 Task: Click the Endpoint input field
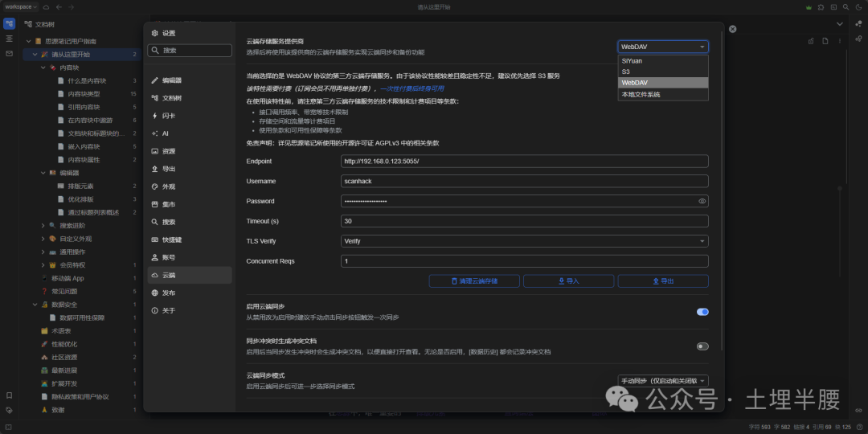coord(525,161)
